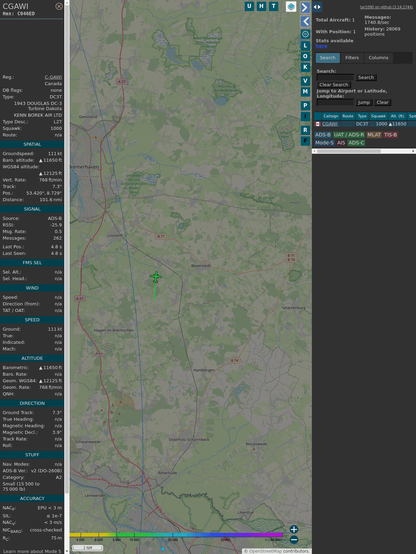Click the Canadian flag in aircraft table
The width and height of the screenshot is (416, 554).
pyautogui.click(x=318, y=124)
